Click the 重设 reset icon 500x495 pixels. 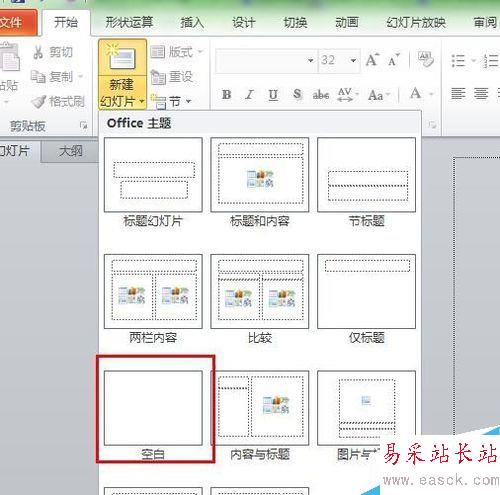coord(158,77)
